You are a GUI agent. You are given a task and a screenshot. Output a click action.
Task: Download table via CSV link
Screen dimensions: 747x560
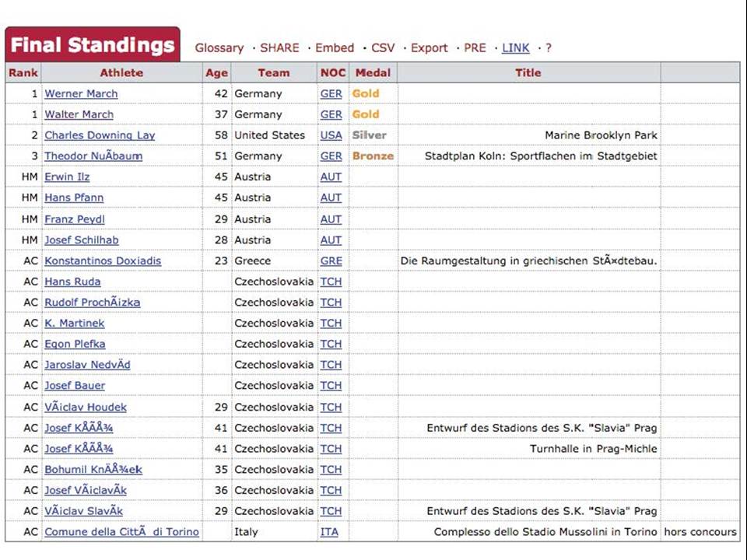coord(383,48)
